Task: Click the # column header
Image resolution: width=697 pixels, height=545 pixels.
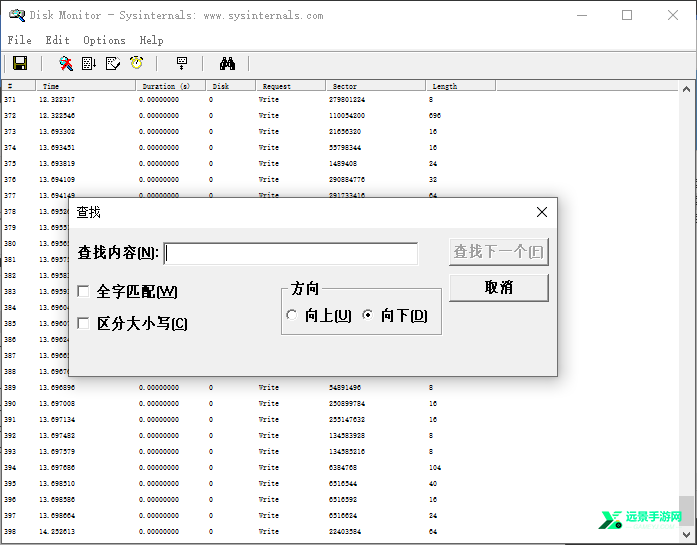Action: [19, 86]
